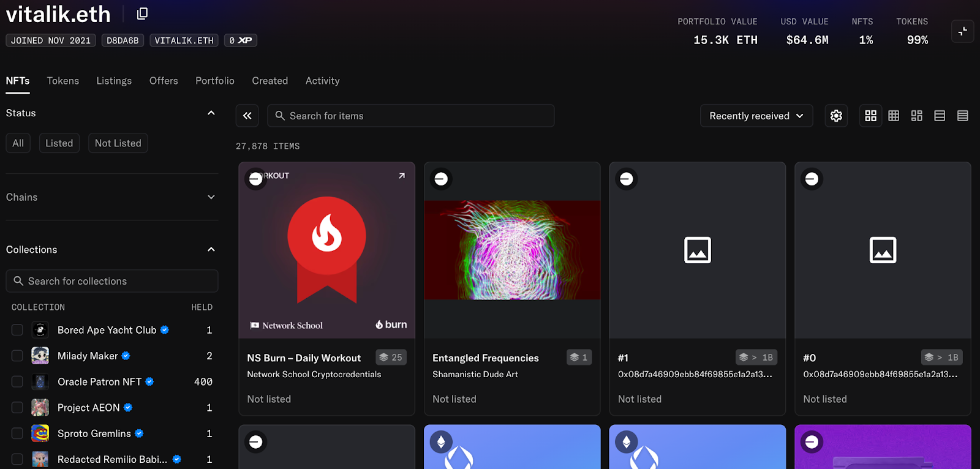Viewport: 980px width, 469px height.
Task: Open the Activity tab
Action: pyautogui.click(x=323, y=81)
